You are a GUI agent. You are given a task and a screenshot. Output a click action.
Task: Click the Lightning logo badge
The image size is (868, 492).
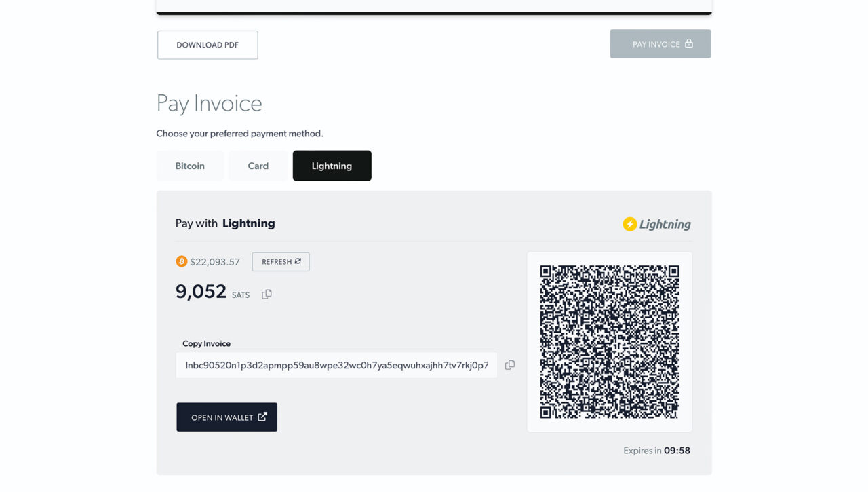pyautogui.click(x=656, y=224)
